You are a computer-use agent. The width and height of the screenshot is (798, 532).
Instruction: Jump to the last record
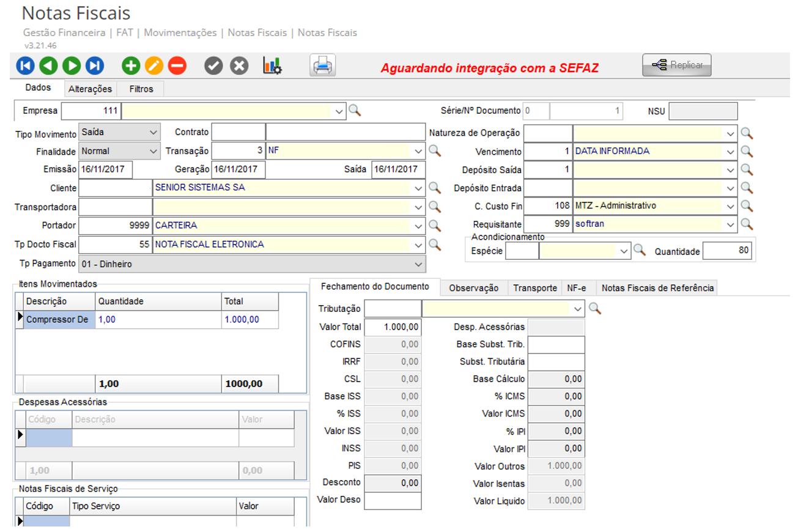(95, 65)
